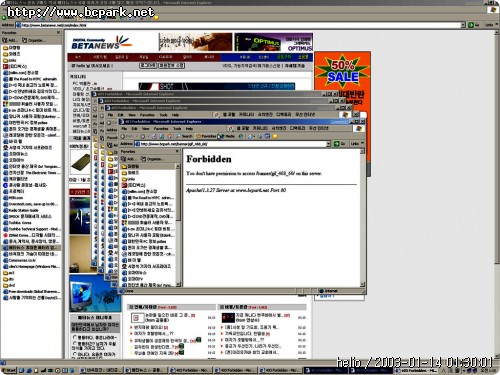Click OPTIMUS banner advertisement
The width and height of the screenshot is (500, 375).
point(273,42)
